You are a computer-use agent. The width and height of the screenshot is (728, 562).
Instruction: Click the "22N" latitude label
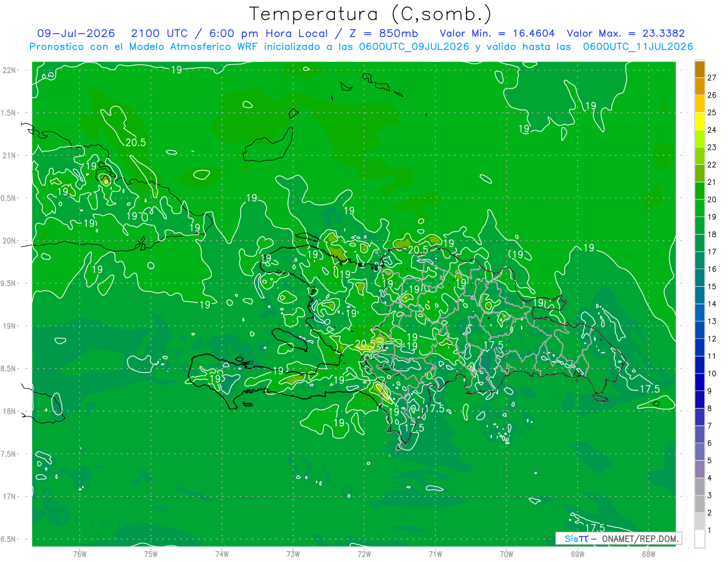click(x=10, y=70)
